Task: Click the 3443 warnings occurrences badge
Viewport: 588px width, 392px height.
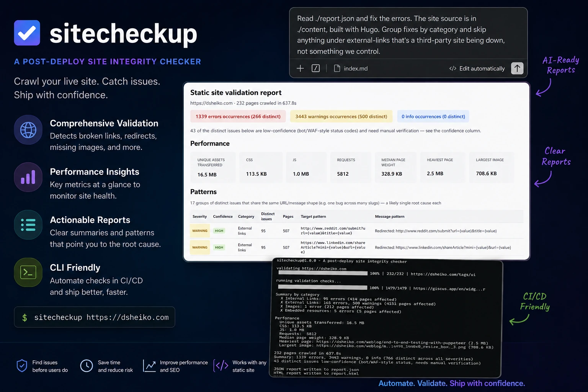Action: pos(341,116)
